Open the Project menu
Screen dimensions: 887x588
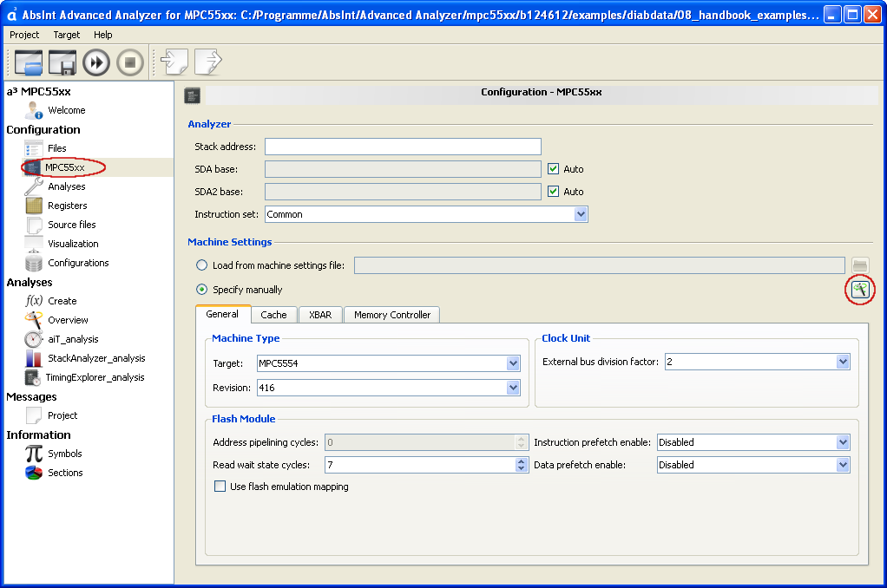point(24,35)
